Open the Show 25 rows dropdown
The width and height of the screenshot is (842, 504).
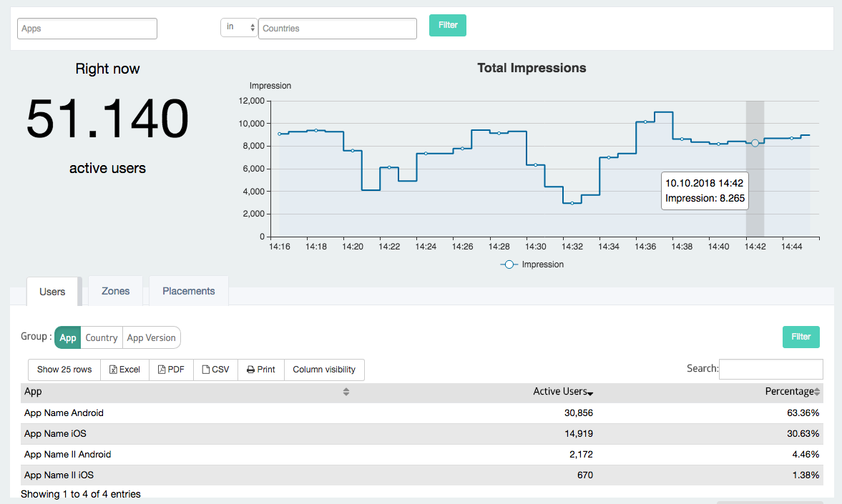[x=64, y=370]
